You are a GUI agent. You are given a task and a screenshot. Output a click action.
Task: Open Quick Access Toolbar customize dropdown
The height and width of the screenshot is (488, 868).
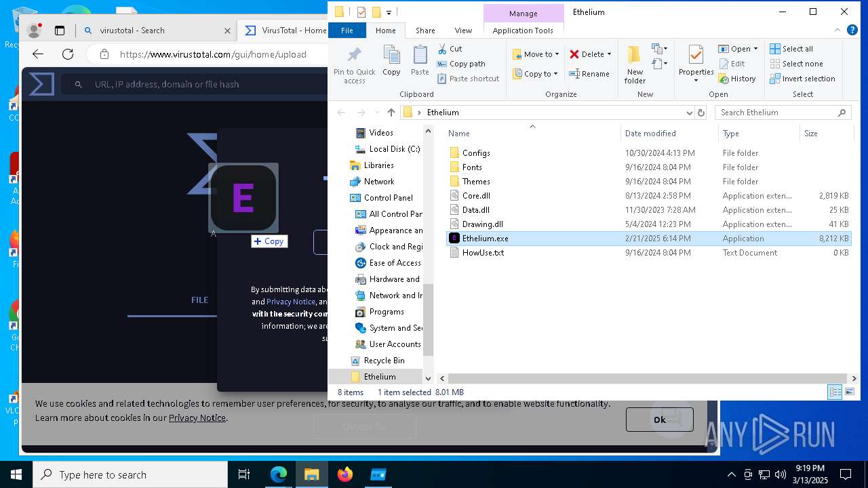point(389,12)
